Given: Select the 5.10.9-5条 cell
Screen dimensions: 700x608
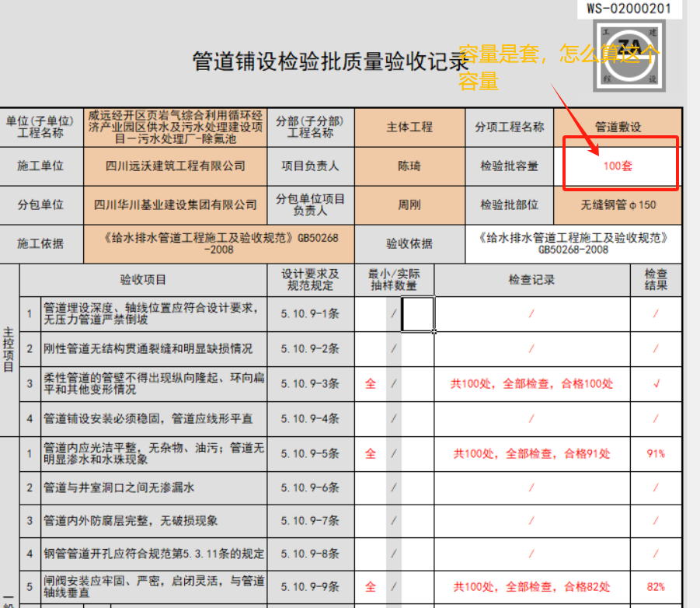Looking at the screenshot, I should point(310,454).
